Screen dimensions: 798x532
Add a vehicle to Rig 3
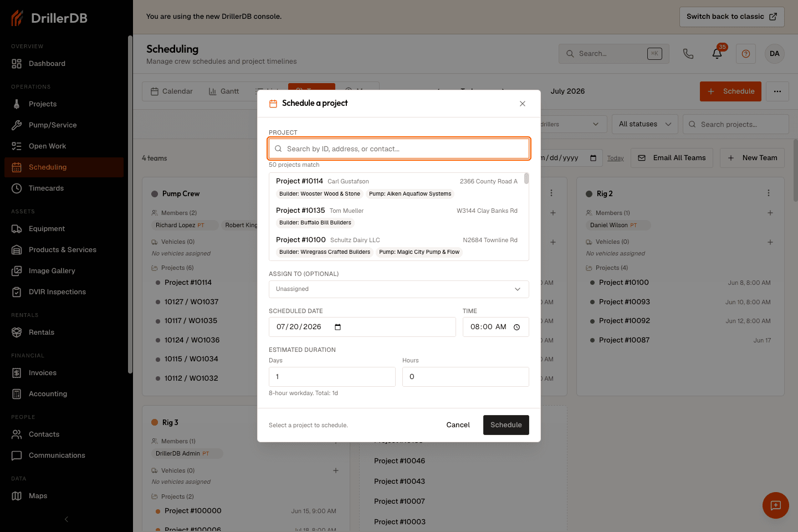pyautogui.click(x=336, y=470)
